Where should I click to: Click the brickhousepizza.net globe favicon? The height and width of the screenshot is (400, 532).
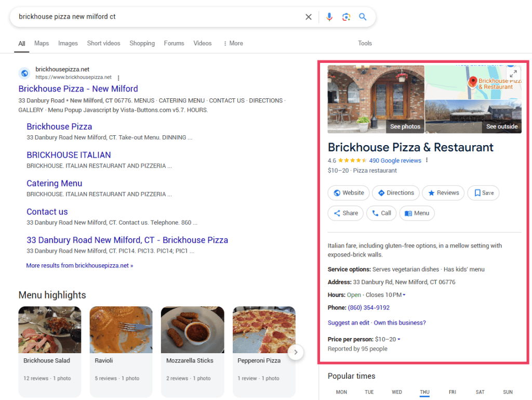(x=24, y=73)
